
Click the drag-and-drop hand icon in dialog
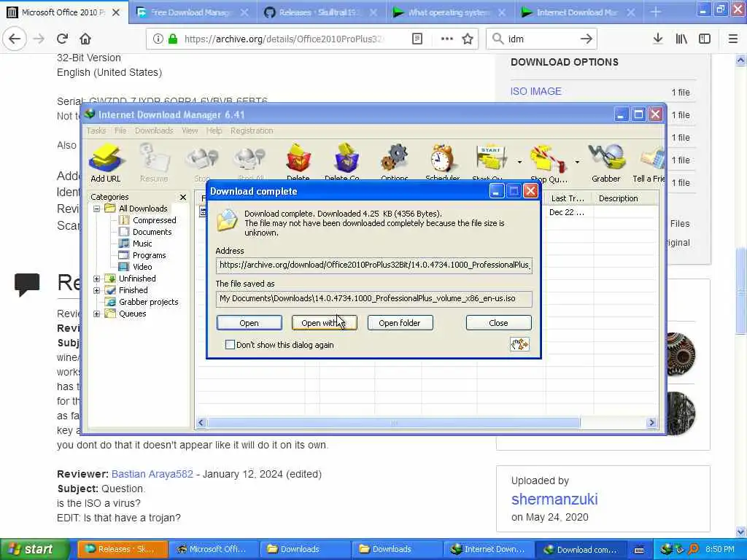(x=519, y=344)
